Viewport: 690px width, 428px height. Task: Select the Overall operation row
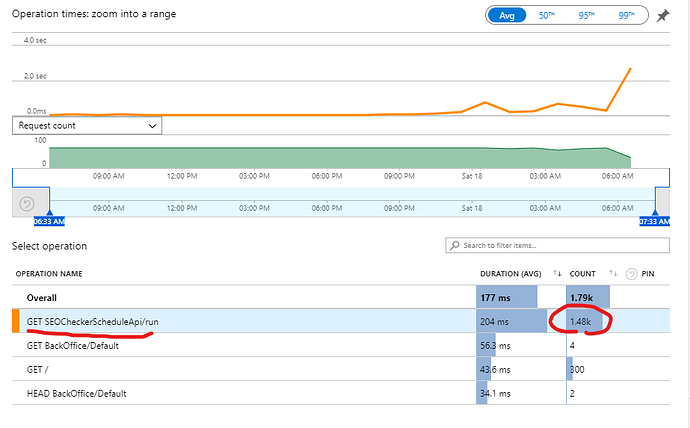(42, 297)
